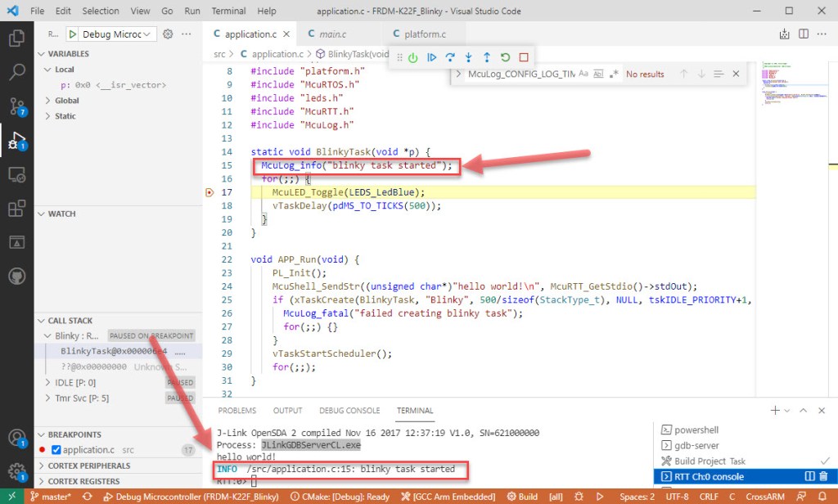Open the Extensions sidebar view
Image resolution: width=838 pixels, height=504 pixels.
tap(16, 209)
